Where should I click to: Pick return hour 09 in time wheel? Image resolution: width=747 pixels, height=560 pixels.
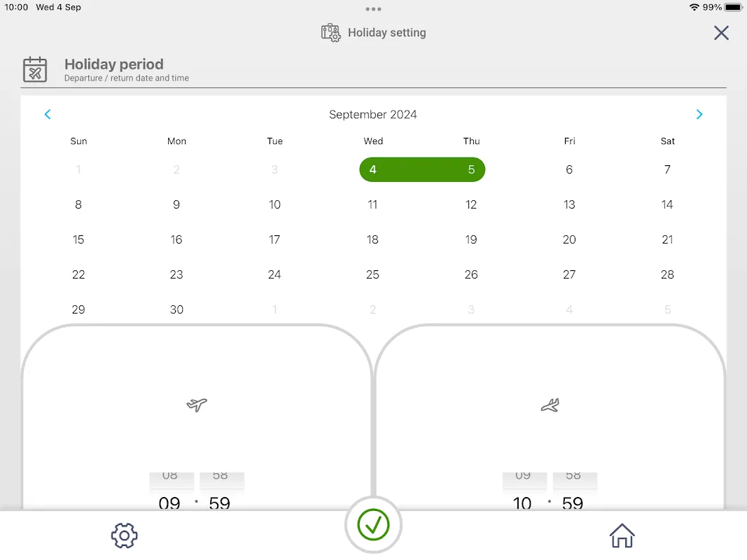(x=523, y=476)
